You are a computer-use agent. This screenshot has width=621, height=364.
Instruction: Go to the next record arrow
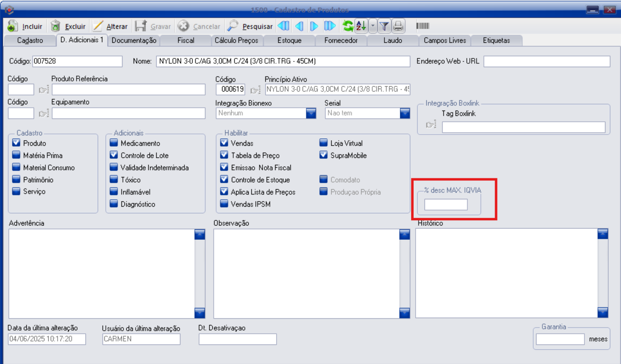click(314, 26)
